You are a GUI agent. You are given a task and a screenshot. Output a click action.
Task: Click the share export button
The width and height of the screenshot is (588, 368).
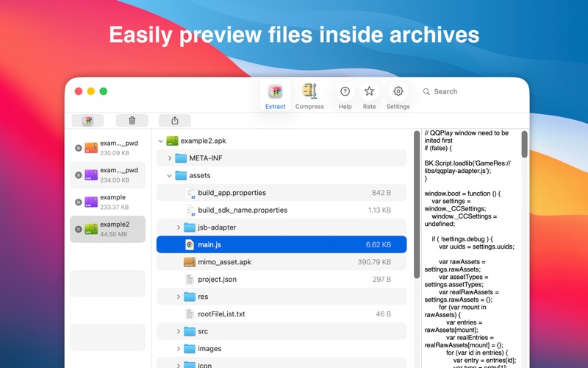[175, 121]
